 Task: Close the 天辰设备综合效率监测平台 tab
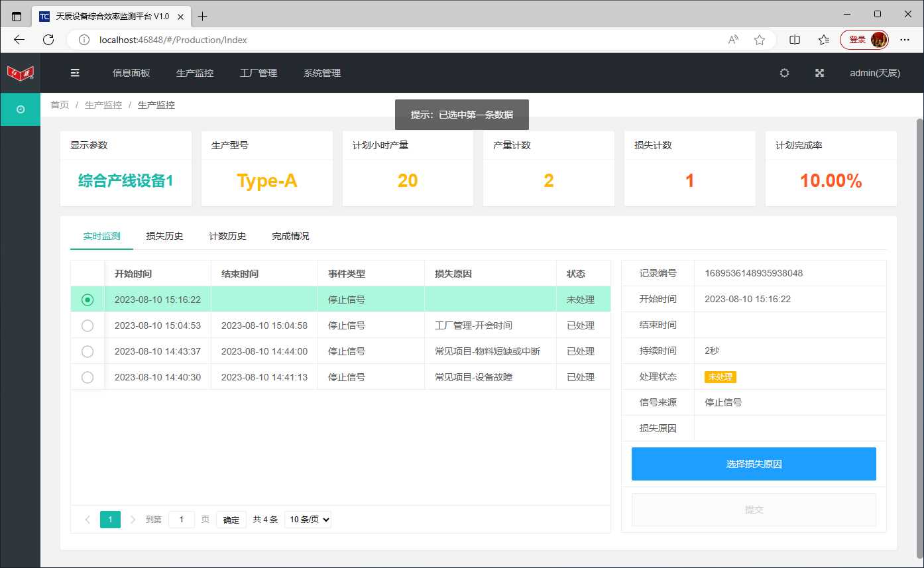click(x=181, y=16)
